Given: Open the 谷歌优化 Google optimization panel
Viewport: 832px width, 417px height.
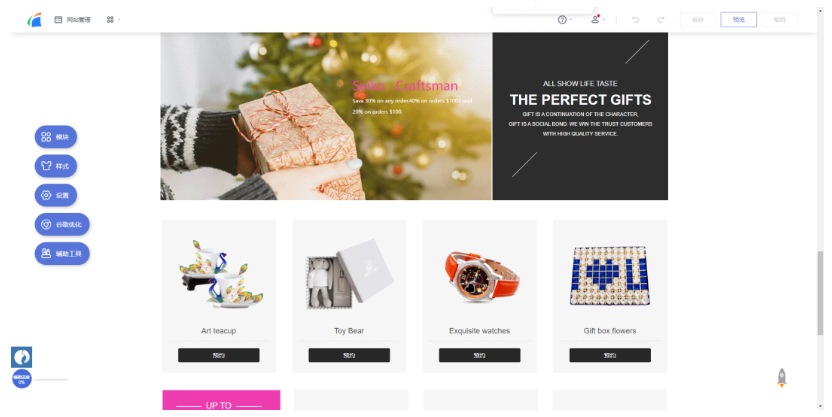Looking at the screenshot, I should 62,224.
